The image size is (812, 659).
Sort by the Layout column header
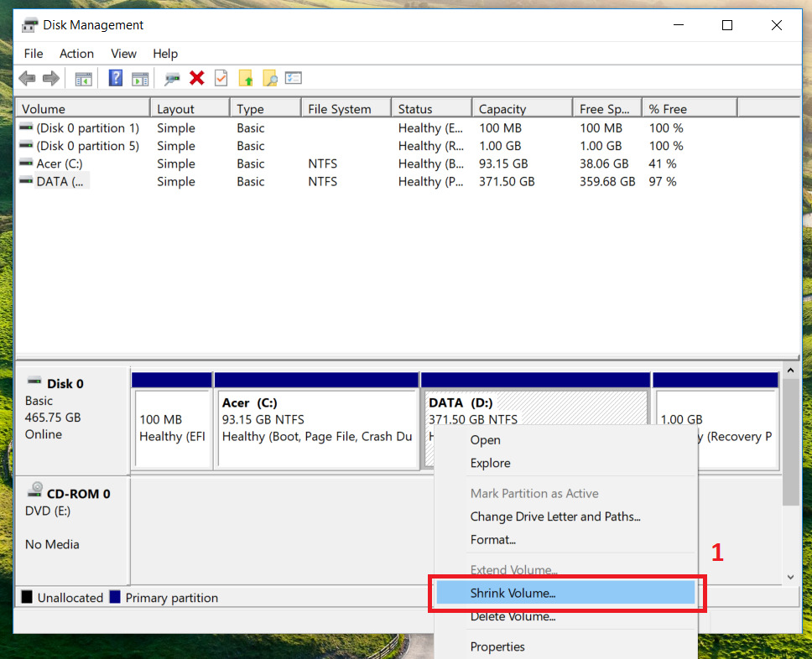pyautogui.click(x=190, y=109)
